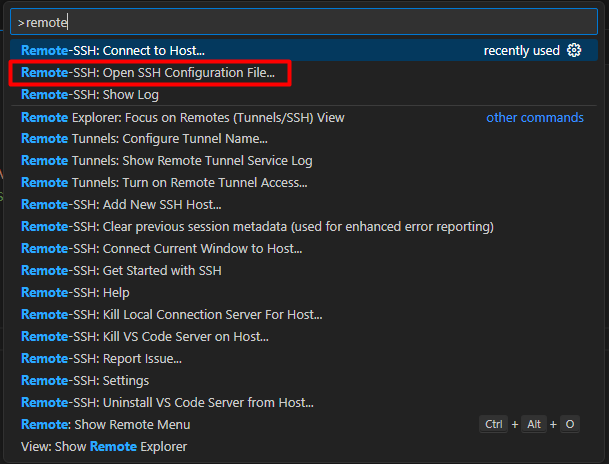Pick Remote Tunnels: Configure Tunnel Name

point(304,139)
